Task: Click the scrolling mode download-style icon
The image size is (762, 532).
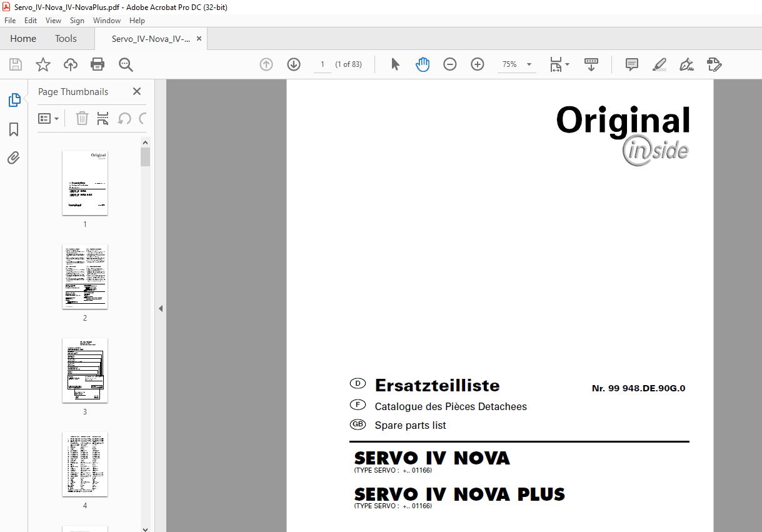Action: 591,64
